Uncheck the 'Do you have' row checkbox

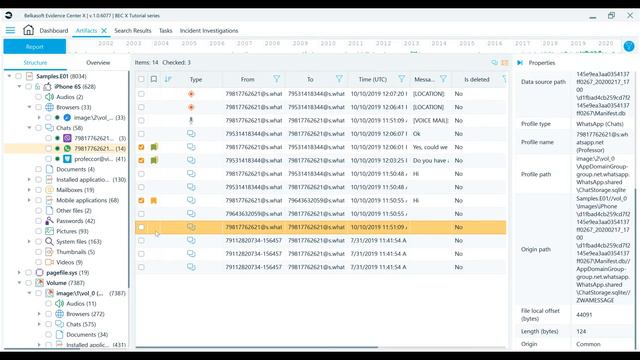tap(141, 160)
